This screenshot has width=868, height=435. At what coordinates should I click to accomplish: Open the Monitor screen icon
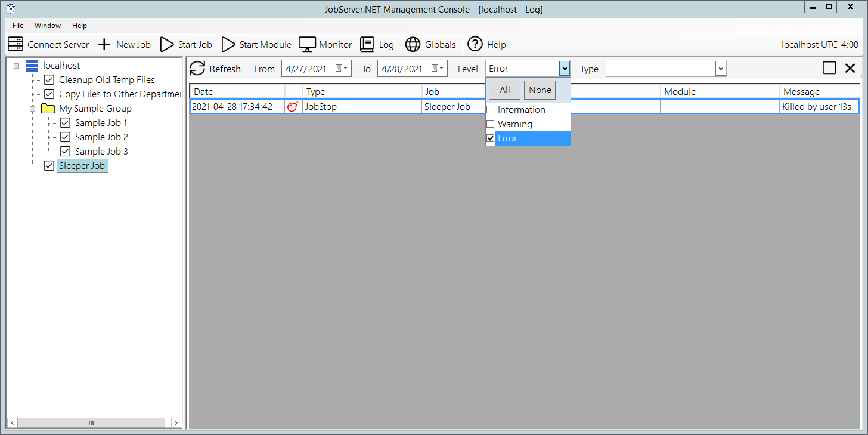pyautogui.click(x=307, y=44)
